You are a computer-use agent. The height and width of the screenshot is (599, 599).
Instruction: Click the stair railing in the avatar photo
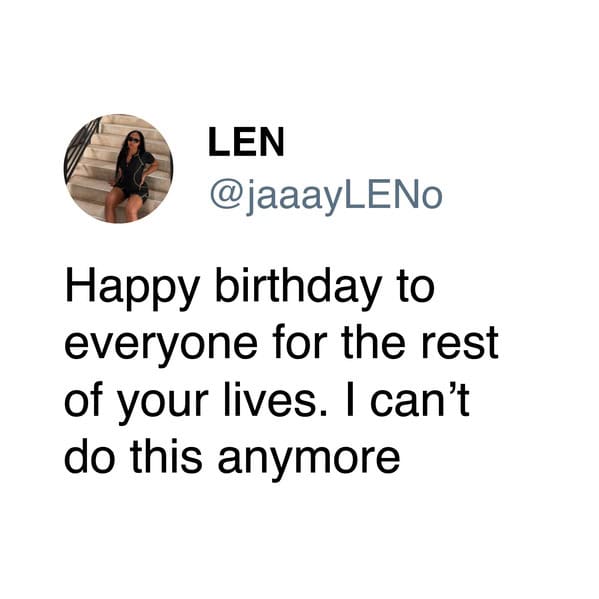pyautogui.click(x=81, y=149)
